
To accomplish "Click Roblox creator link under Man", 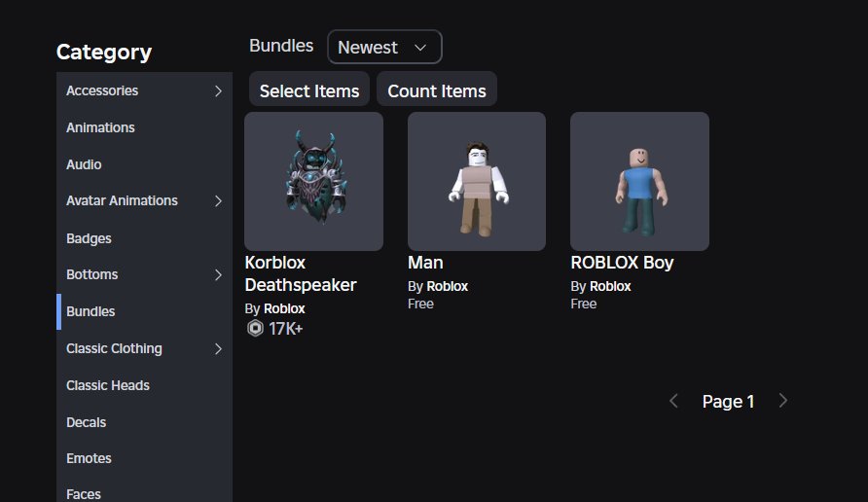I will point(447,287).
